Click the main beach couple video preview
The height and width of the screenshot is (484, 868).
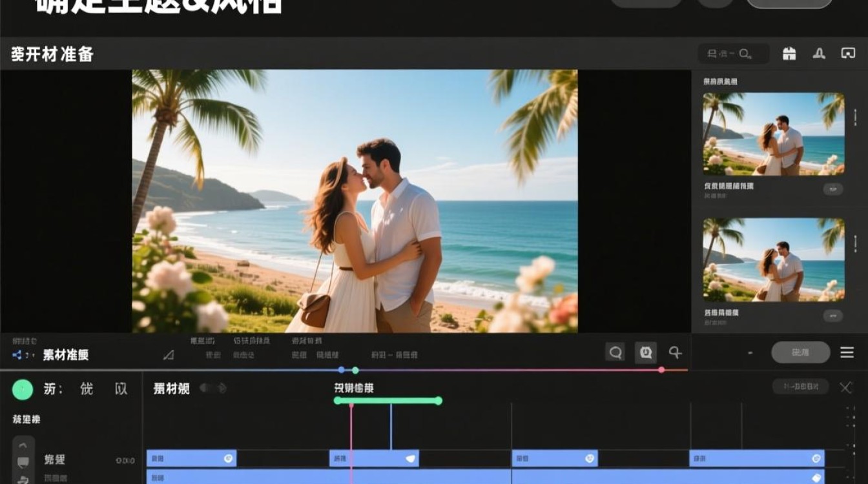[355, 201]
